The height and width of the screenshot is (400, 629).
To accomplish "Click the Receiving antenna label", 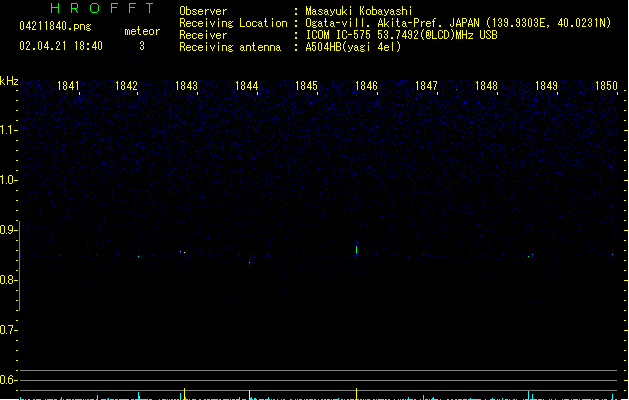I will tap(230, 47).
